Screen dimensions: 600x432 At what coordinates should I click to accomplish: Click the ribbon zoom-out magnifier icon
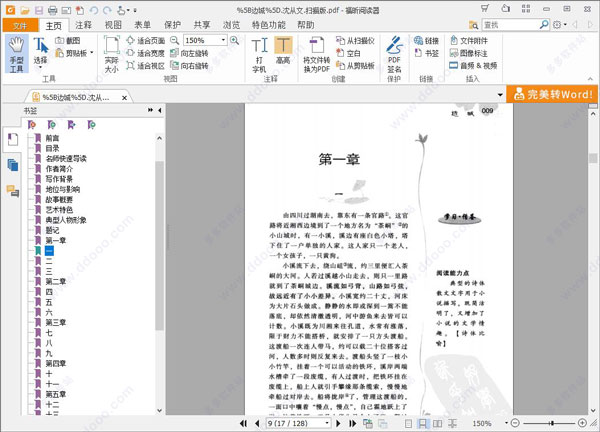(174, 40)
